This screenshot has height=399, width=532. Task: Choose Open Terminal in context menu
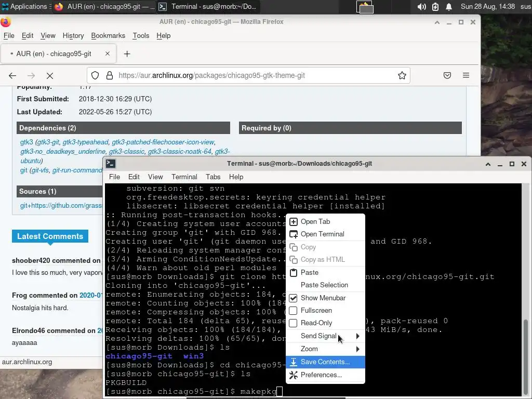click(x=325, y=234)
